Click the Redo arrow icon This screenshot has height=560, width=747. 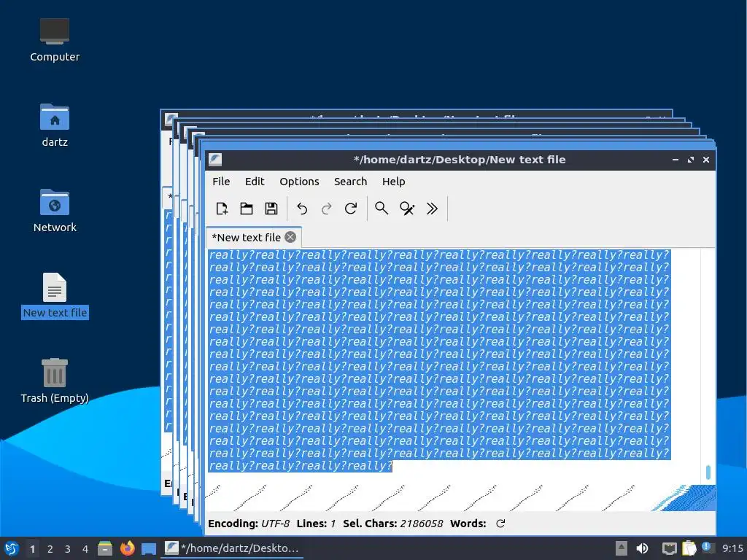[326, 209]
